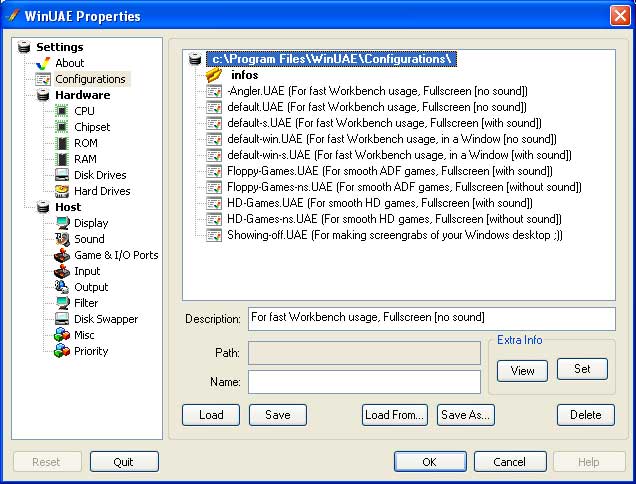
Task: Click the CPU chip icon
Action: (62, 111)
